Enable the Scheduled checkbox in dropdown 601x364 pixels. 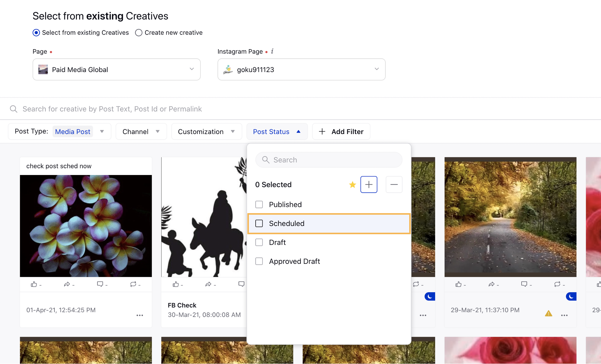pos(259,223)
